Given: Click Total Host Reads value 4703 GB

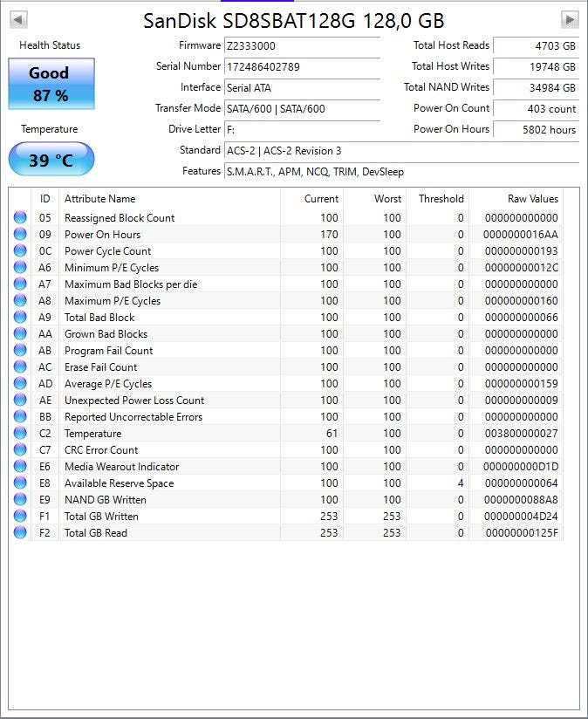Looking at the screenshot, I should pyautogui.click(x=536, y=46).
